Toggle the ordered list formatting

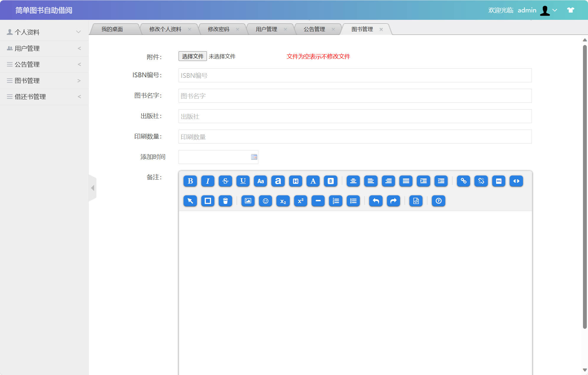point(336,201)
